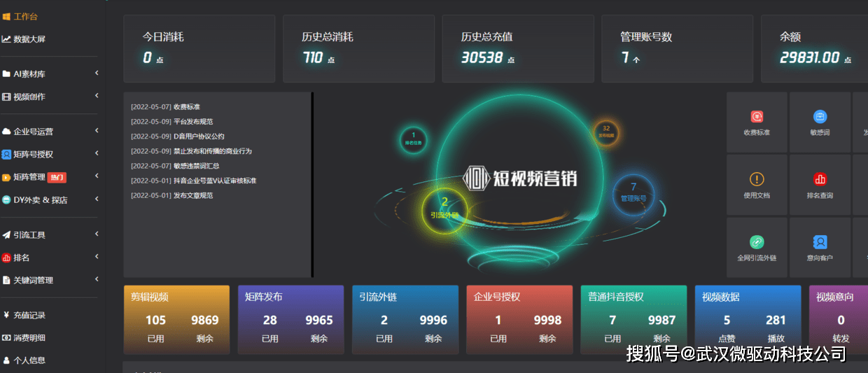Open the 矩阵管理 menu label
Viewport: 868px width, 373px height.
29,177
